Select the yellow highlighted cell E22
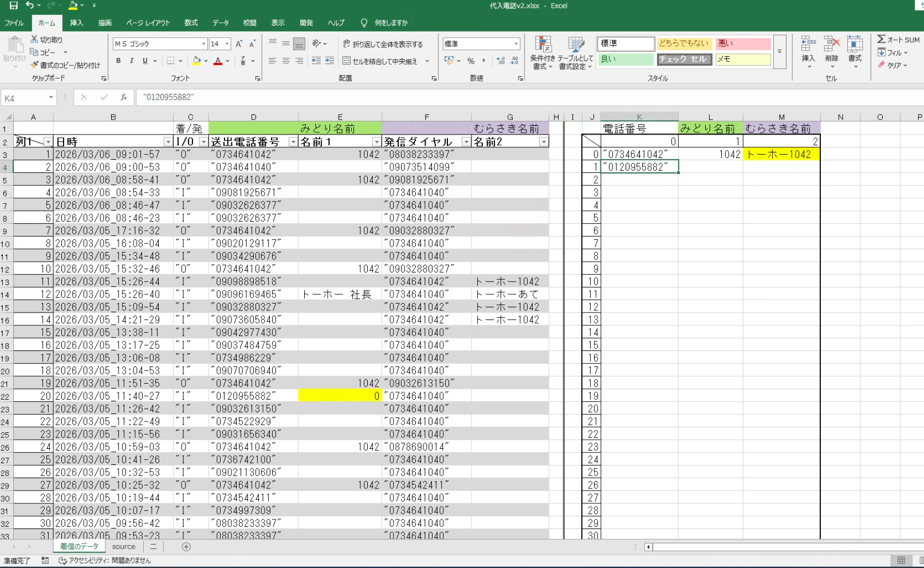The height and width of the screenshot is (568, 924). pyautogui.click(x=339, y=396)
